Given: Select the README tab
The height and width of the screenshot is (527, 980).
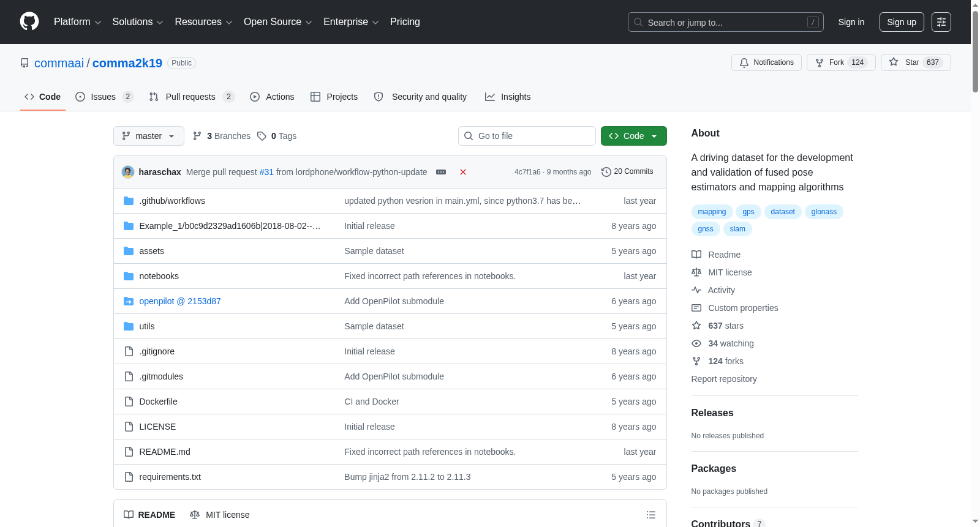Looking at the screenshot, I should point(149,515).
